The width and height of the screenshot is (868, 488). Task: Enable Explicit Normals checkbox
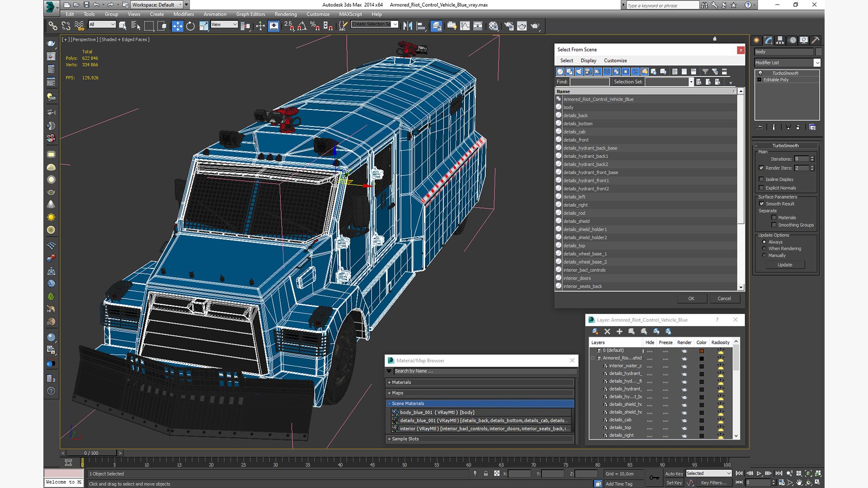pyautogui.click(x=761, y=188)
